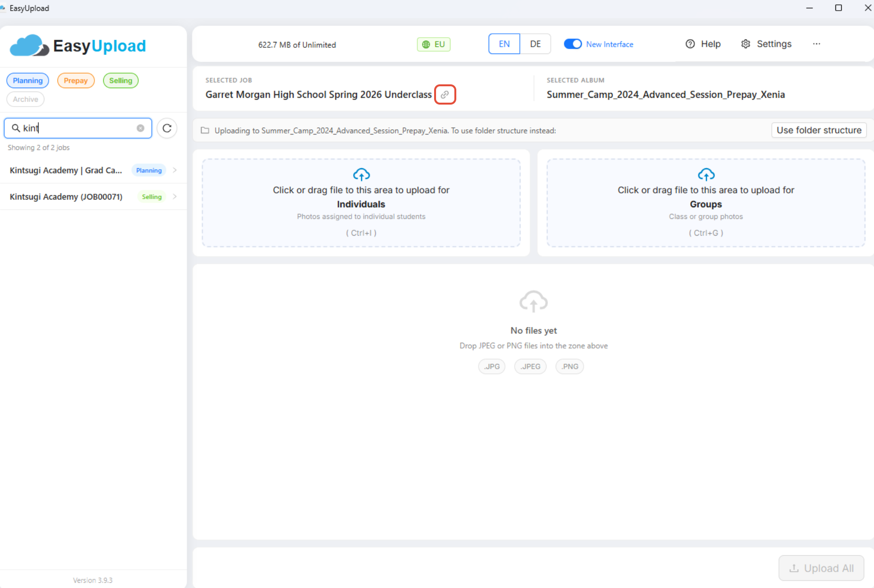Click the cloud upload icon for Individuals

pos(361,174)
